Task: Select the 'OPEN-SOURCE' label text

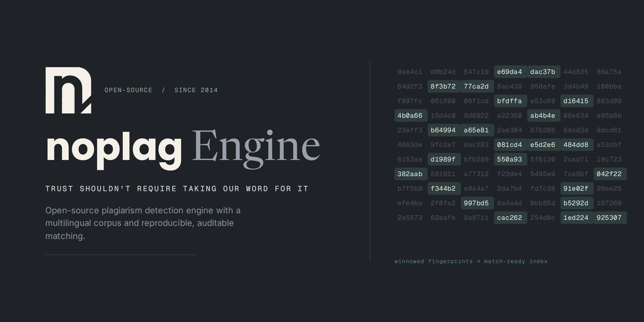Action: point(128,90)
